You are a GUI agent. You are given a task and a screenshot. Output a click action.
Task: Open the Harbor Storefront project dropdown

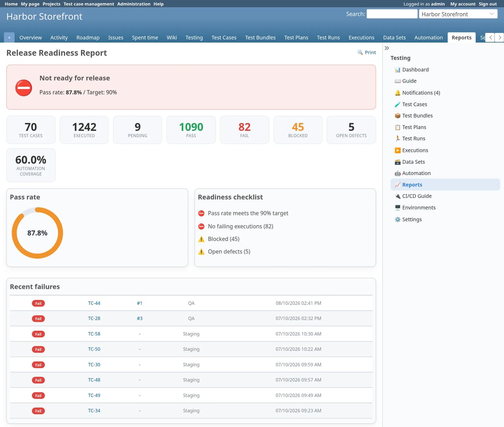(x=458, y=14)
